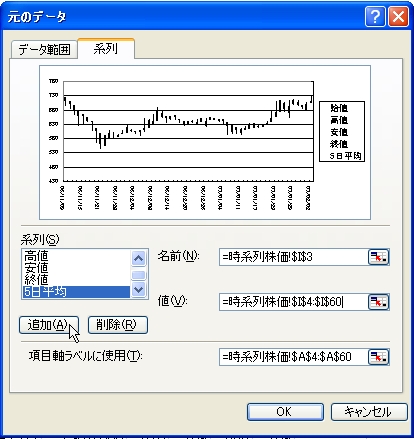Click the 値(V) input field
Viewport: 414px width, 439px height.
click(x=293, y=302)
